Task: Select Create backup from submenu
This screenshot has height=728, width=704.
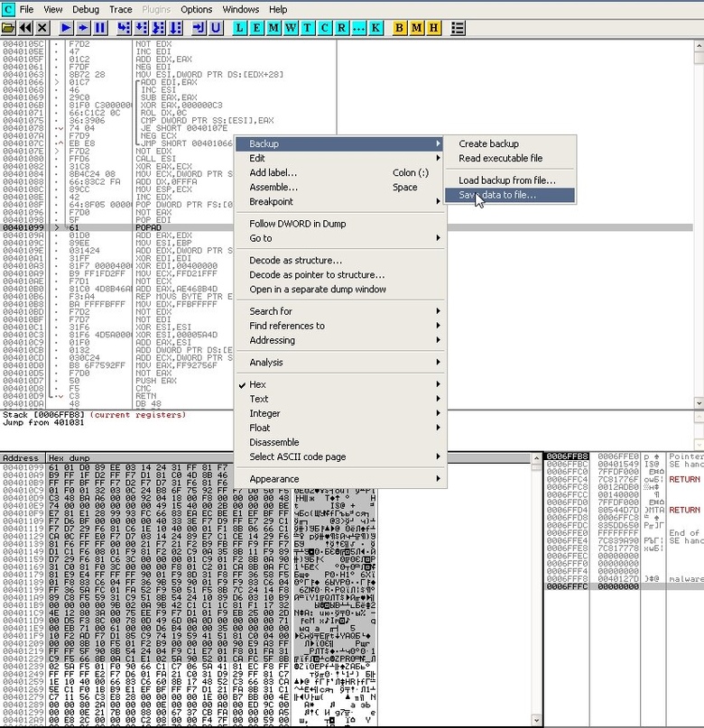Action: [x=488, y=143]
